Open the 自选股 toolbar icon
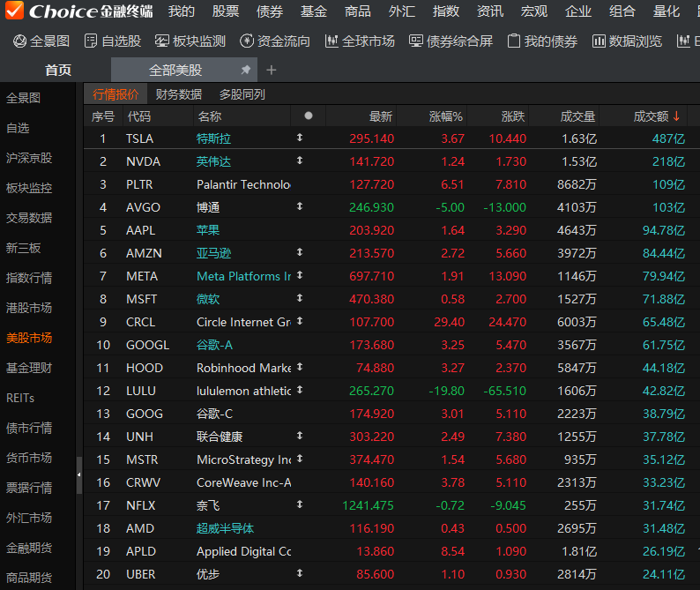The width and height of the screenshot is (700, 590). coord(91,41)
